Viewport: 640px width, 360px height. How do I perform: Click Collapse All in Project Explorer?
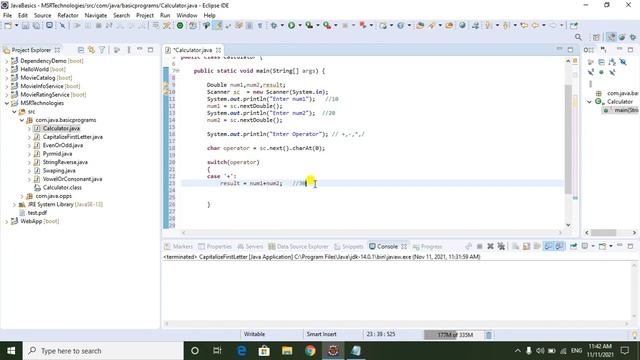pyautogui.click(x=81, y=50)
